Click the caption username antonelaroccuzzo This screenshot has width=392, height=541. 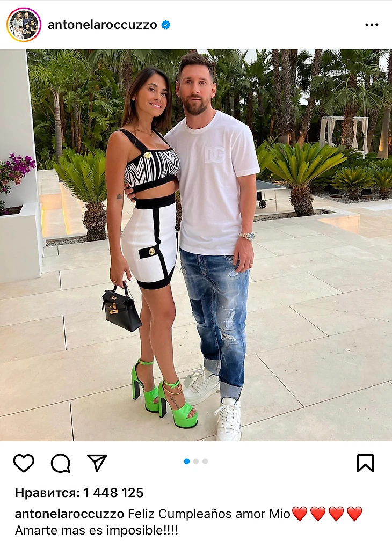tap(69, 514)
